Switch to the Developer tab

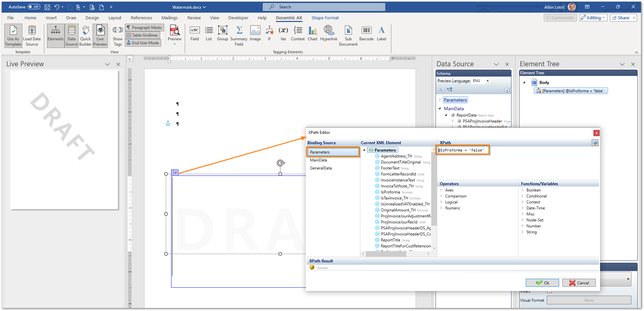238,18
